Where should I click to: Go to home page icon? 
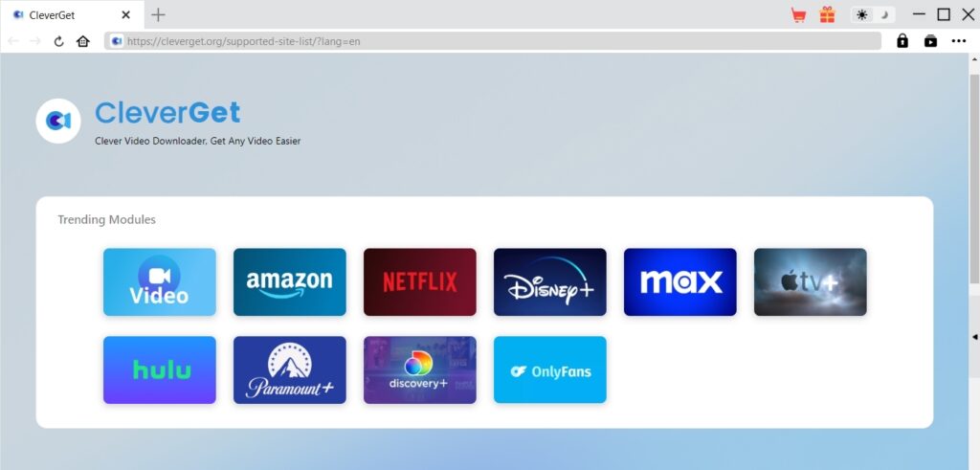click(82, 41)
